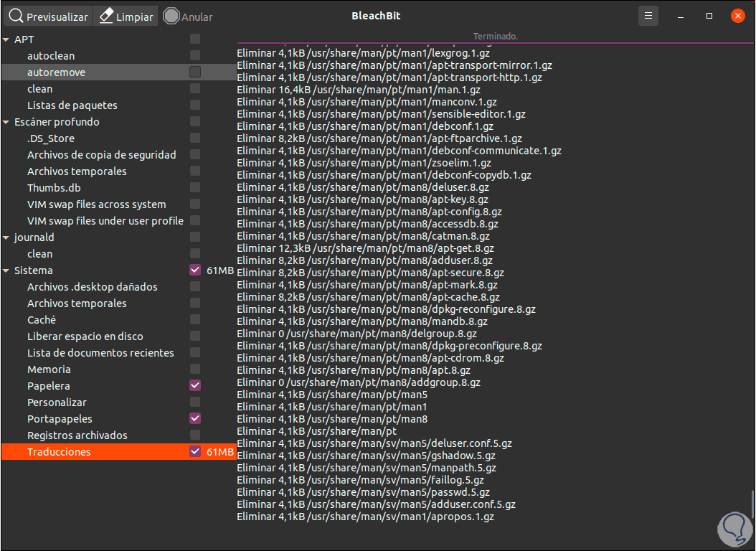Enable Lista de documentos recientes checkbox

click(195, 352)
